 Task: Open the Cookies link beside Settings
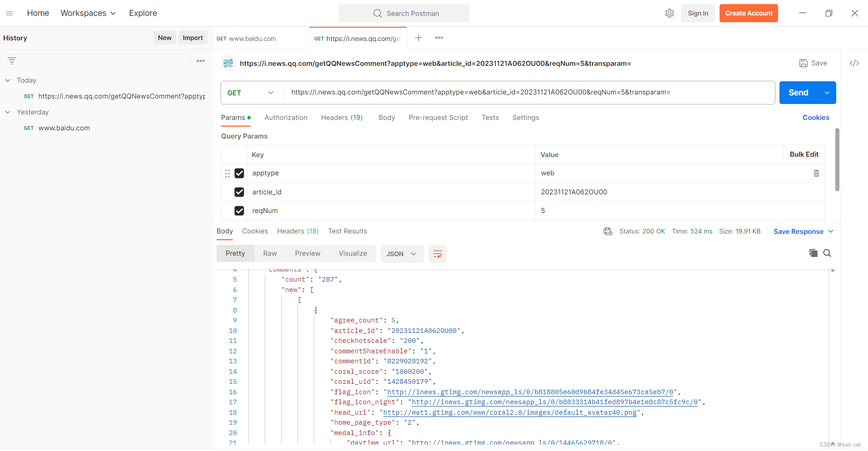coord(816,118)
